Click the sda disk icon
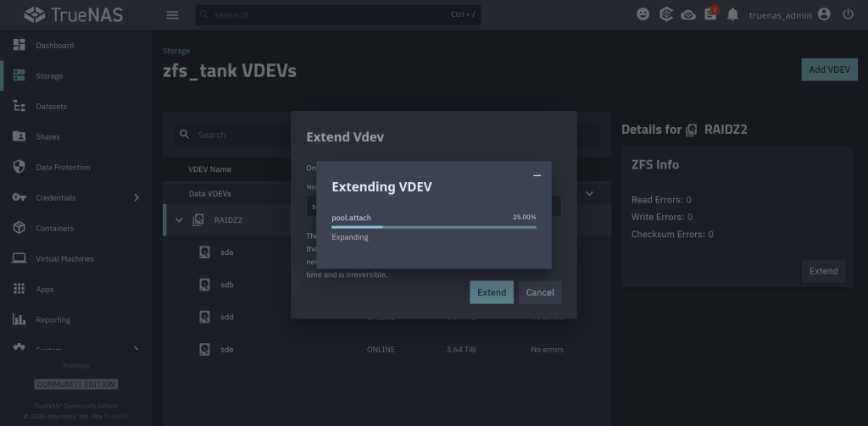868x426 pixels. [204, 252]
